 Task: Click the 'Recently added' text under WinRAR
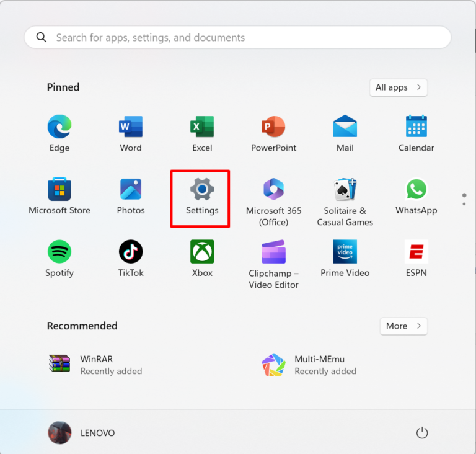111,371
